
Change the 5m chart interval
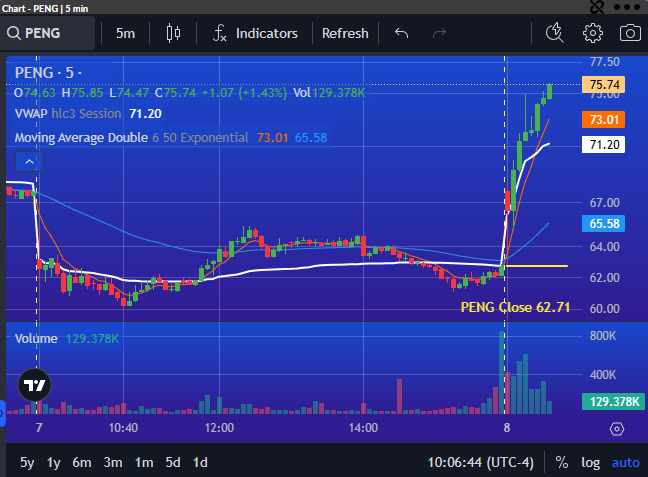coord(125,33)
